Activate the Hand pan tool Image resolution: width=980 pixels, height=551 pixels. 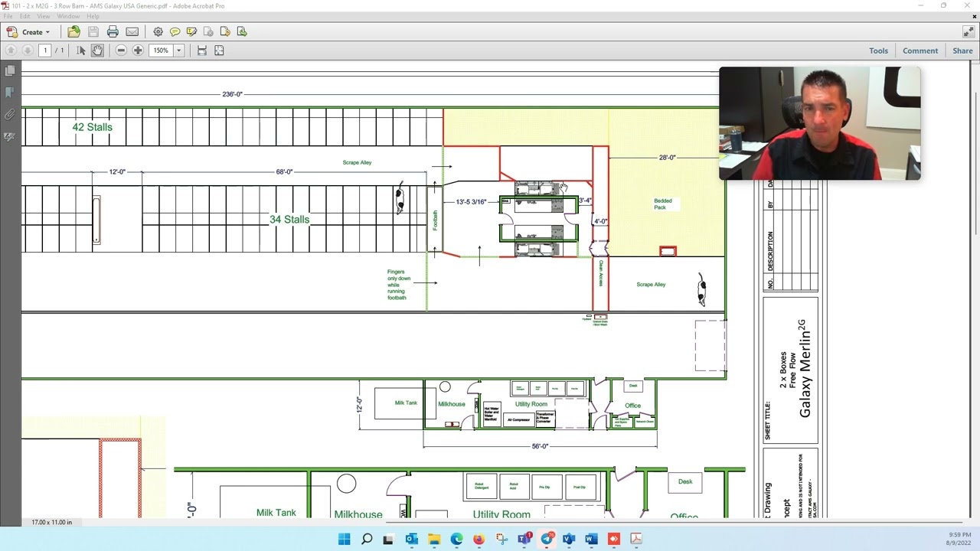click(x=97, y=51)
